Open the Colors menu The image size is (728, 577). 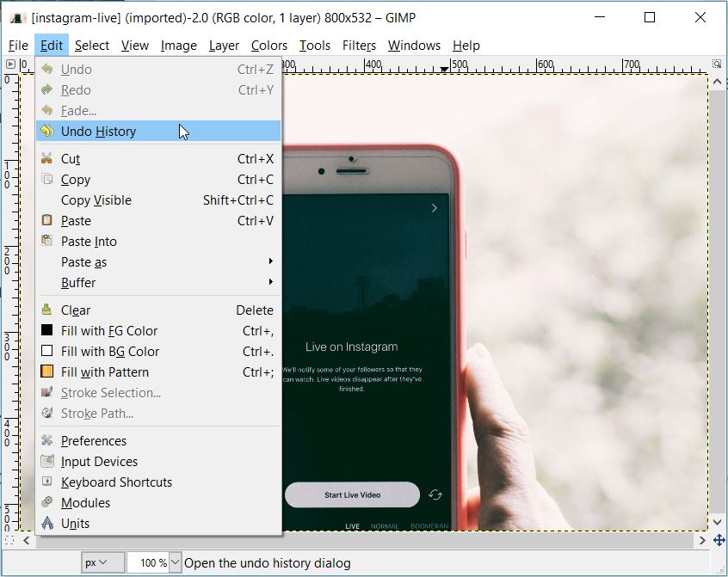tap(269, 46)
